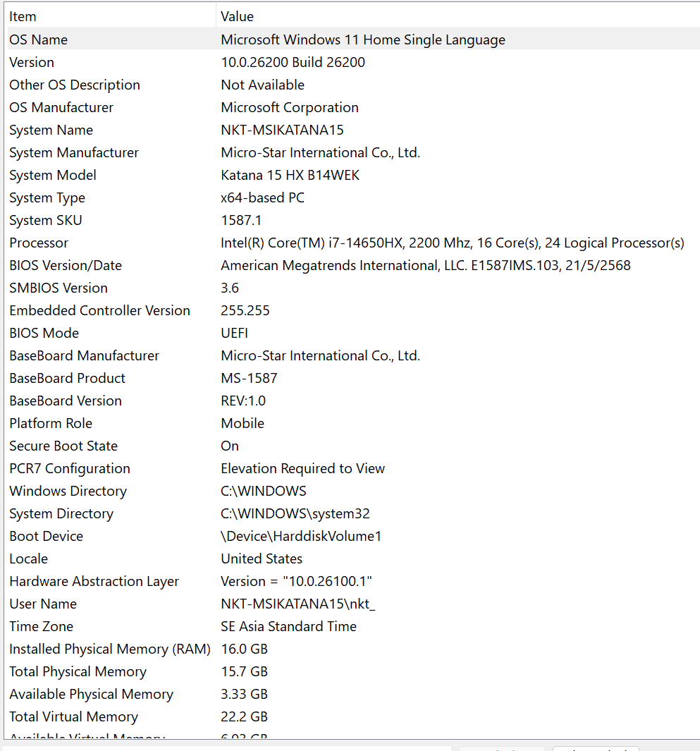The width and height of the screenshot is (700, 751).
Task: Click the '3.6' SMBIOS value
Action: [230, 288]
